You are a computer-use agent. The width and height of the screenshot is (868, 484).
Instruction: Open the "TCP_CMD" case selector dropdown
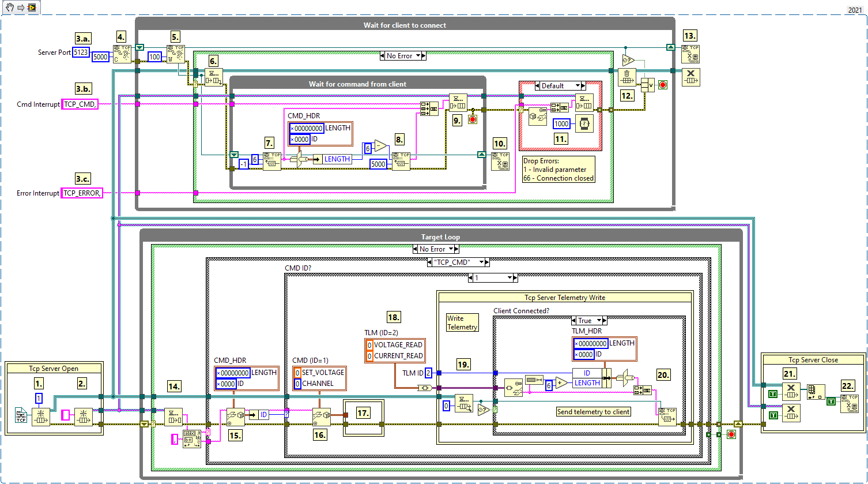click(458, 262)
